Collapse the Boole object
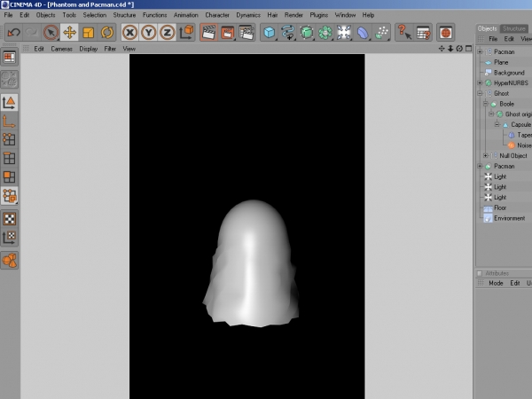532x399 pixels. 486,104
